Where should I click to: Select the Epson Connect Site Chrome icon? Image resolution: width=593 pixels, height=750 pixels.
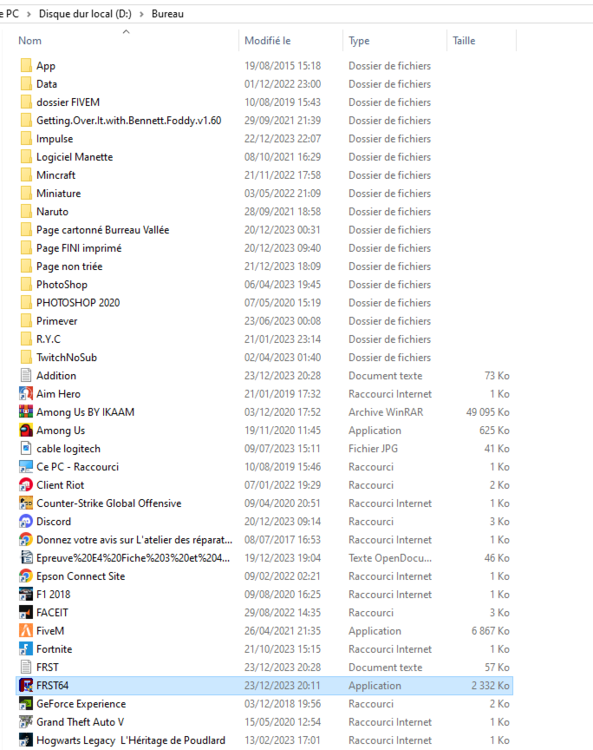coord(26,576)
